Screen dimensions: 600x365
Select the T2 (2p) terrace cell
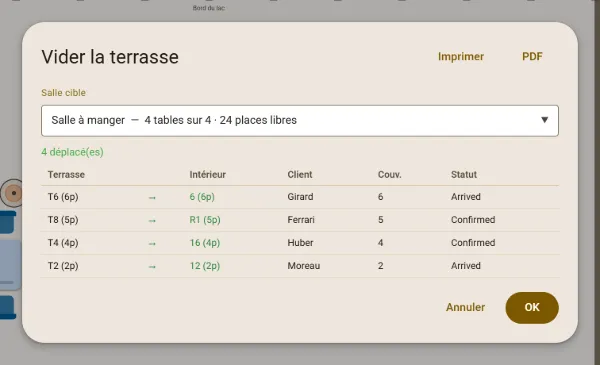pyautogui.click(x=63, y=266)
